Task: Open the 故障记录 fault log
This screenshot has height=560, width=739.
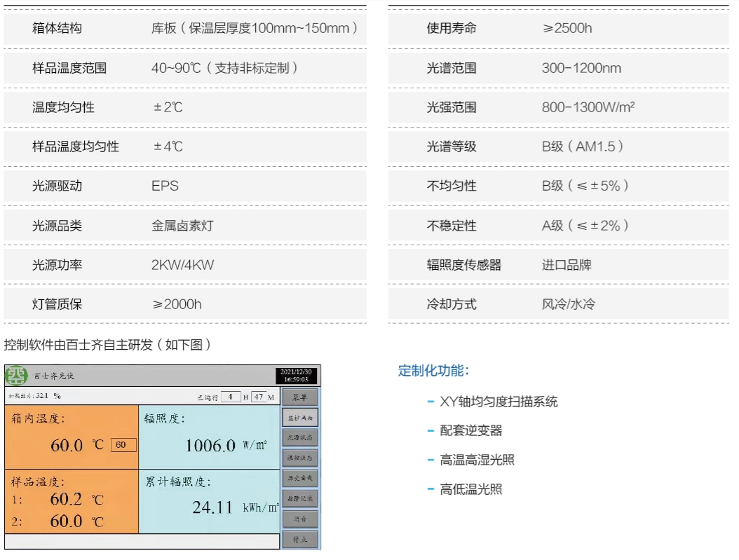Action: 300,498
